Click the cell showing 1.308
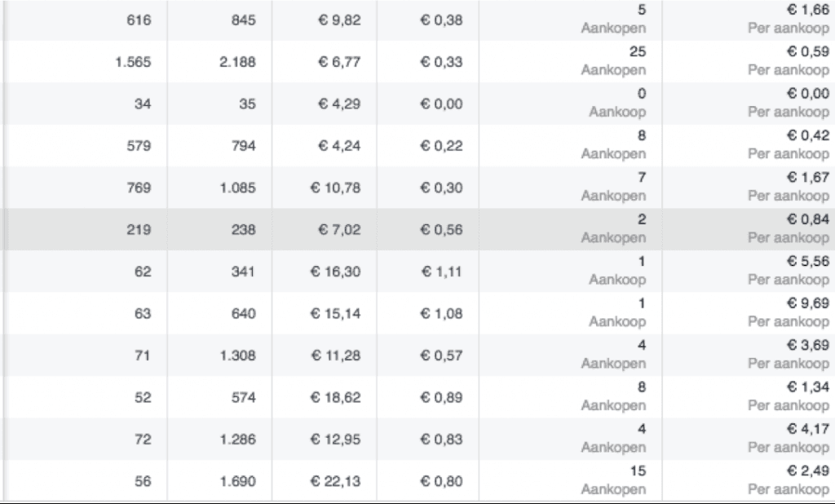The image size is (835, 504). [x=237, y=356]
